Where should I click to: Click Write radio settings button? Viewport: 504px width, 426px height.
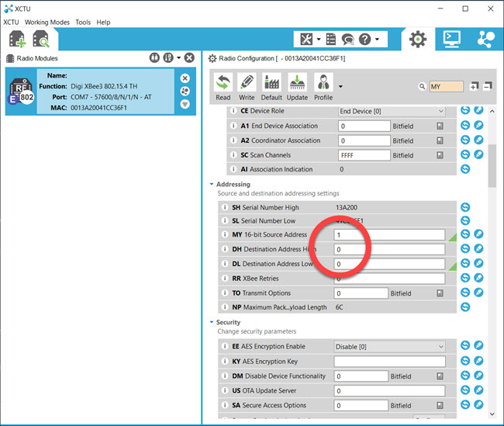(x=247, y=85)
